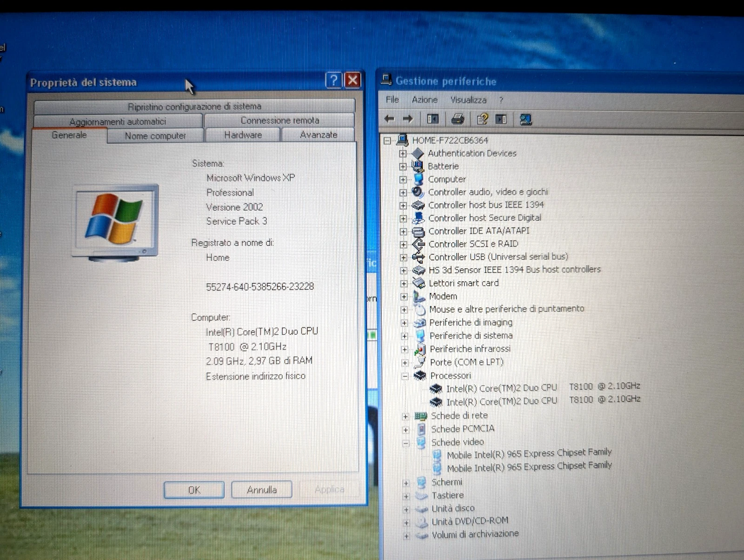
Task: Select the Controller host Secure Digital icon
Action: 418,218
